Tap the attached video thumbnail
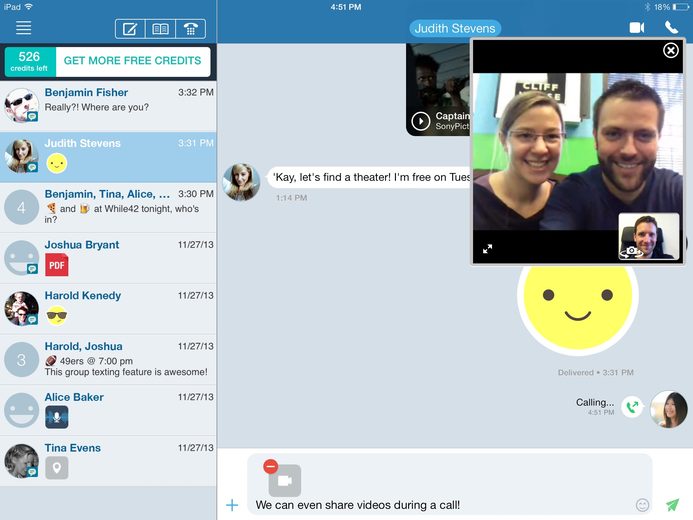This screenshot has height=520, width=693. coord(285,481)
